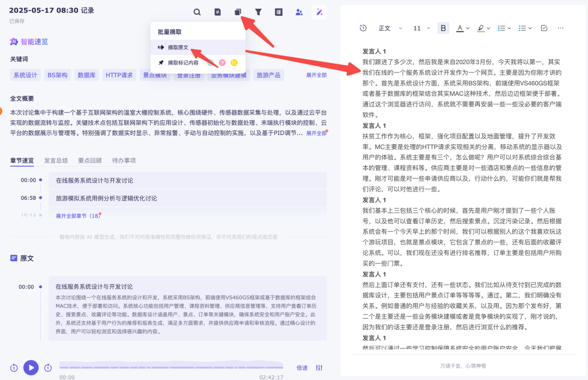Skip audio backward with the rewind icon

[x=14, y=367]
